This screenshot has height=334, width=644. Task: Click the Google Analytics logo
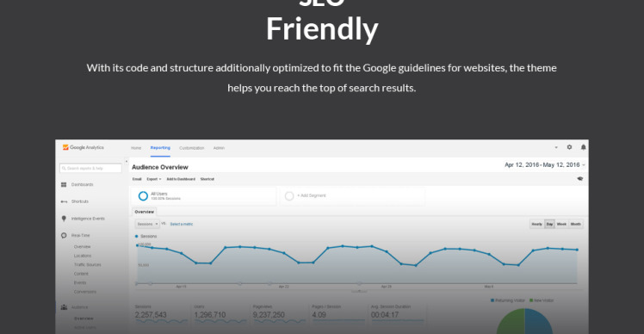point(84,147)
